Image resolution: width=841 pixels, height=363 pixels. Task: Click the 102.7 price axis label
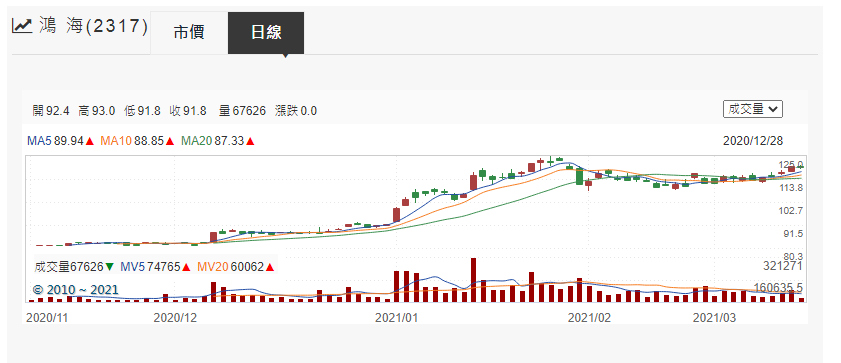point(791,211)
